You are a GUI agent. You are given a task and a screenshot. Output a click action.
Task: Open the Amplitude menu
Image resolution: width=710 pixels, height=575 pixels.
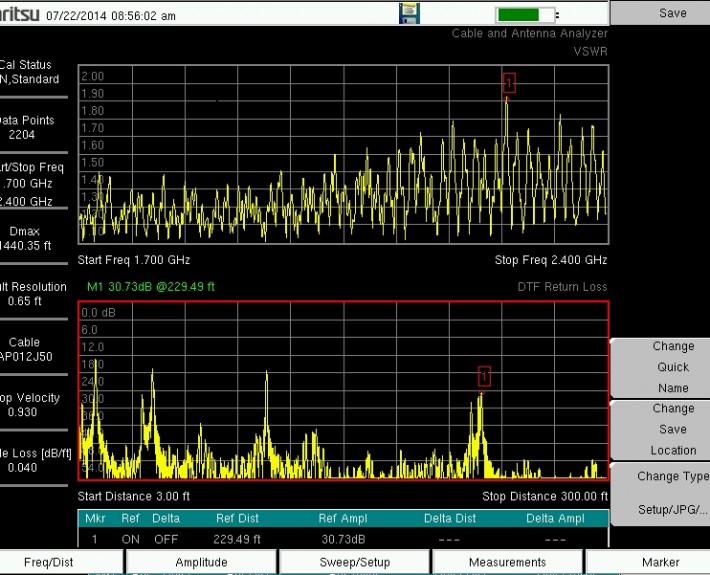click(x=201, y=562)
